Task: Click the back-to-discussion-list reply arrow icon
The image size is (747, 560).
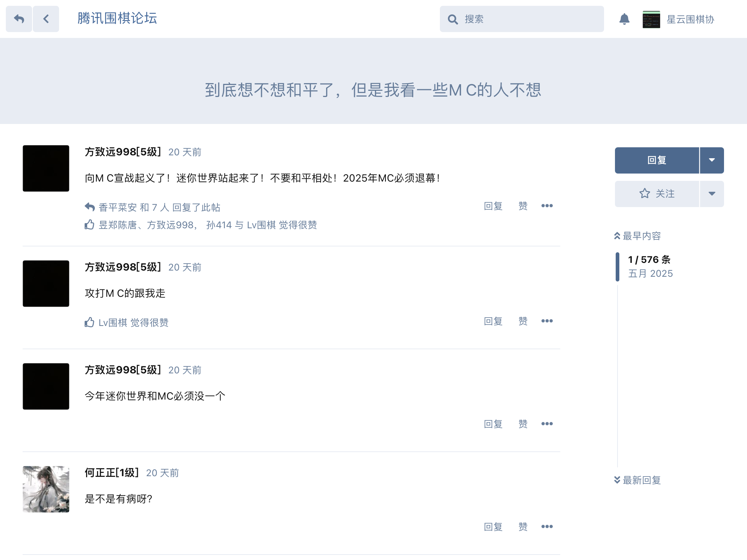Action: point(19,19)
